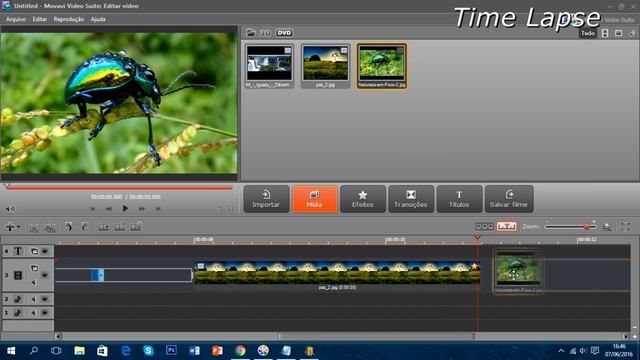The image size is (640, 360).
Task: Show all media with Tudo filter
Action: pos(588,33)
